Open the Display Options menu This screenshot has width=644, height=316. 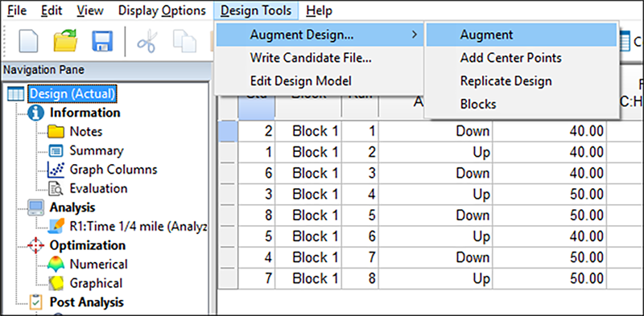pos(162,10)
